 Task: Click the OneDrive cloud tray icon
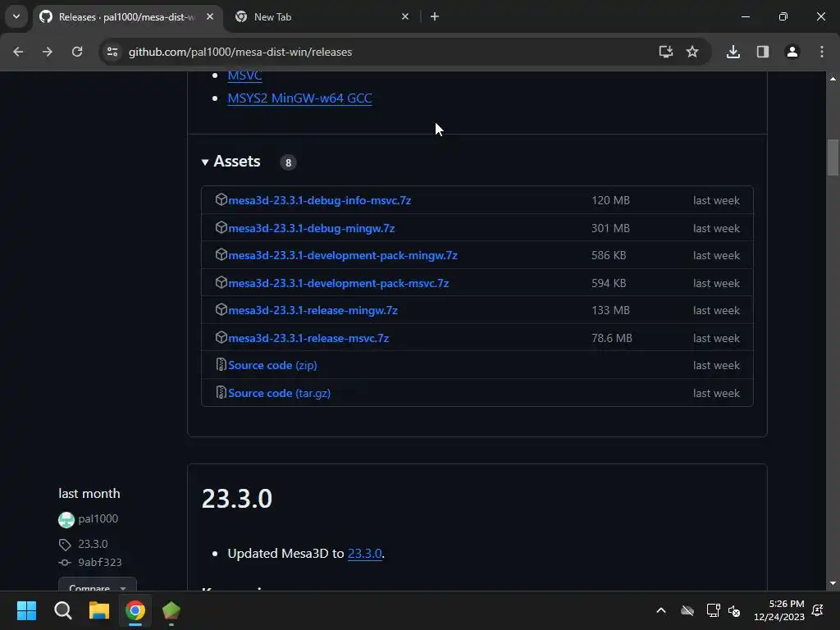click(x=687, y=610)
